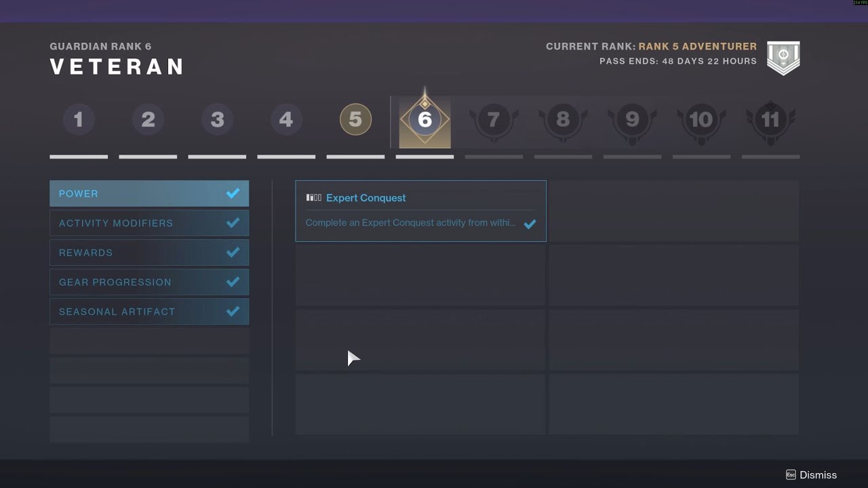This screenshot has width=868, height=488.
Task: Click the Expert Conquest difficulty bars icon
Action: pyautogui.click(x=313, y=198)
